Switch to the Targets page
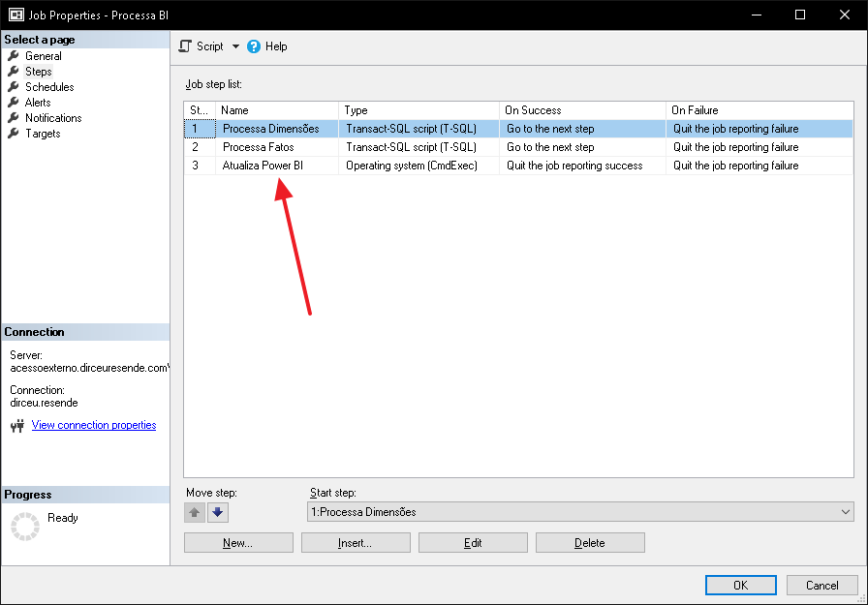Viewport: 868px width, 605px height. point(43,134)
